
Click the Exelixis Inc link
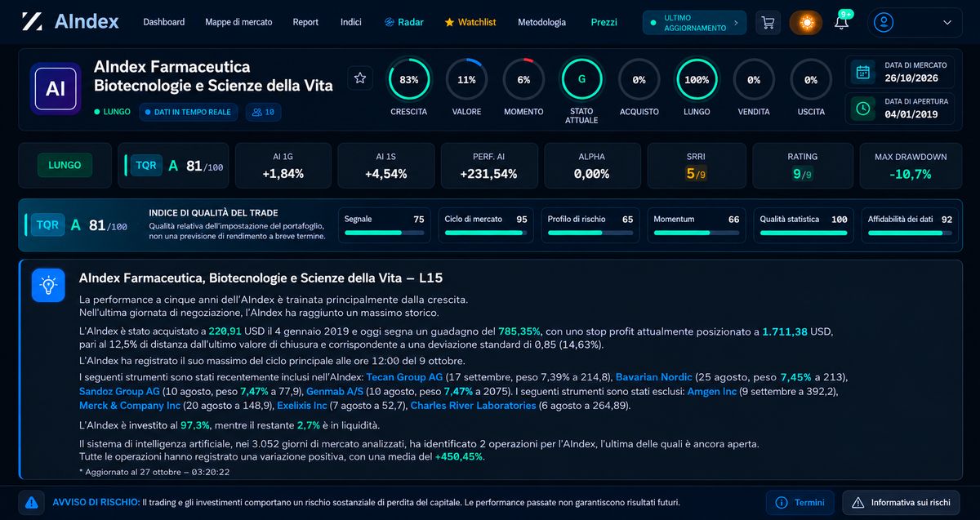(x=301, y=406)
